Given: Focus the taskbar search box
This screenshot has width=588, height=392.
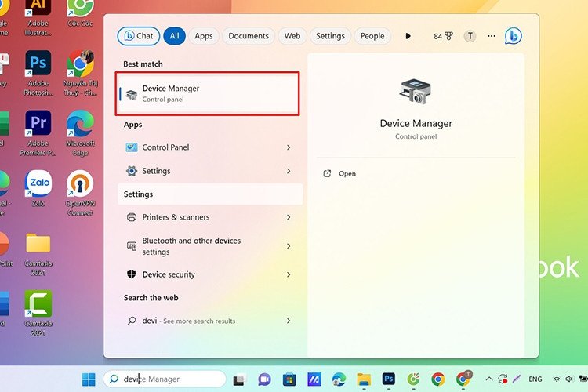Looking at the screenshot, I should 165,379.
